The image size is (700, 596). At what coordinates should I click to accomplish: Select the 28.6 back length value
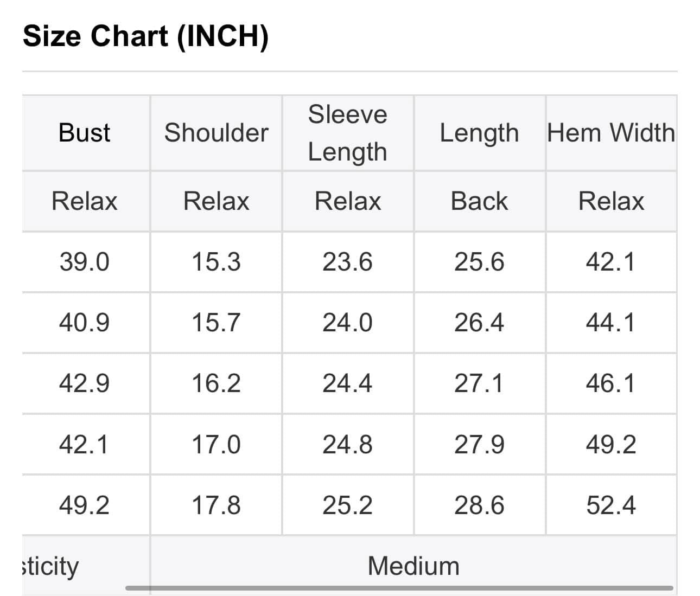pos(479,505)
